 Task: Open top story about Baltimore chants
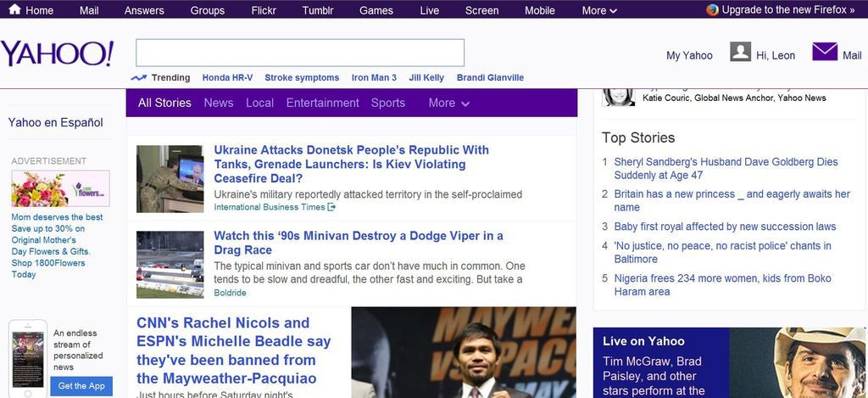pos(722,252)
